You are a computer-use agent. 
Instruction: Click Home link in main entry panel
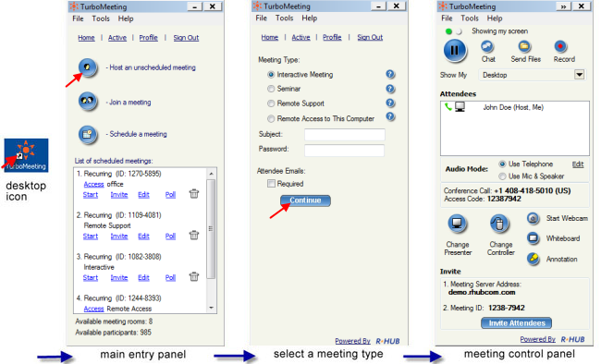point(86,38)
